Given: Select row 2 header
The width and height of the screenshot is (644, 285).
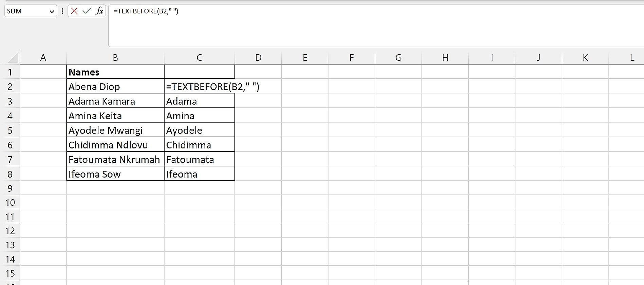Looking at the screenshot, I should pyautogui.click(x=11, y=86).
